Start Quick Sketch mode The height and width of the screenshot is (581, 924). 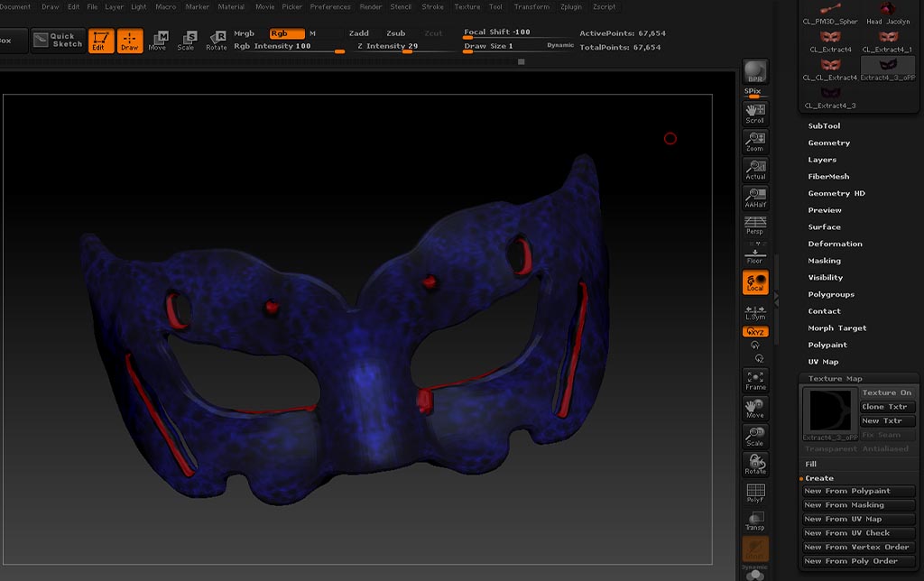58,40
